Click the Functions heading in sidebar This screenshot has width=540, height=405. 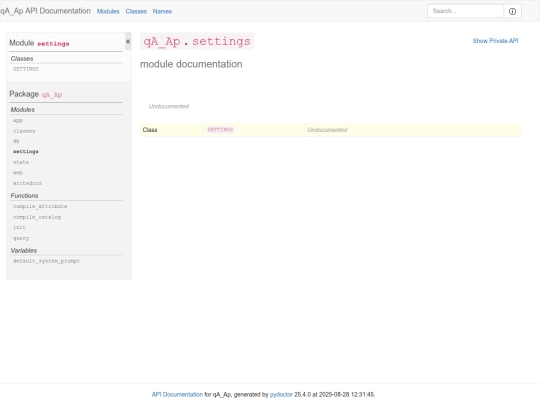coord(24,196)
